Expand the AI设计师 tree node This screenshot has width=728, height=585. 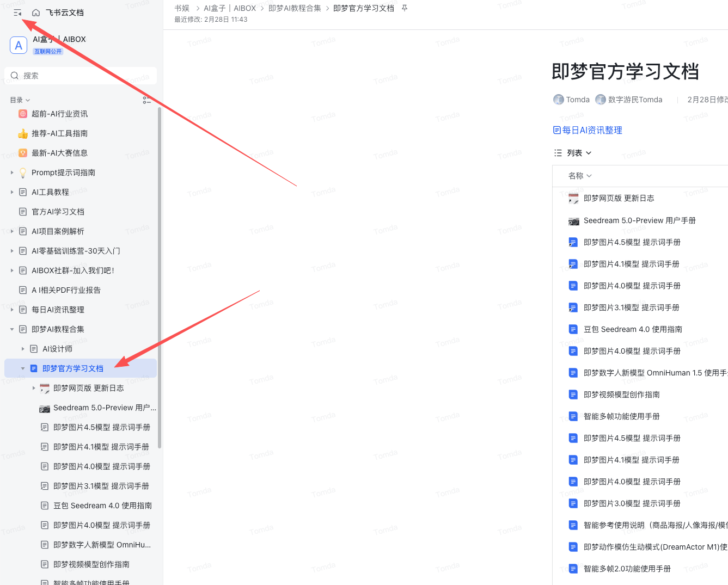(23, 349)
